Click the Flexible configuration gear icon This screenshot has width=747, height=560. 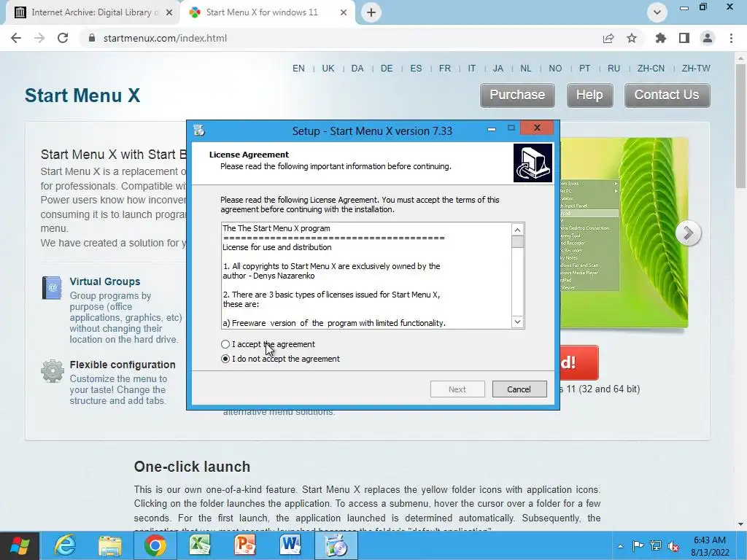[53, 371]
